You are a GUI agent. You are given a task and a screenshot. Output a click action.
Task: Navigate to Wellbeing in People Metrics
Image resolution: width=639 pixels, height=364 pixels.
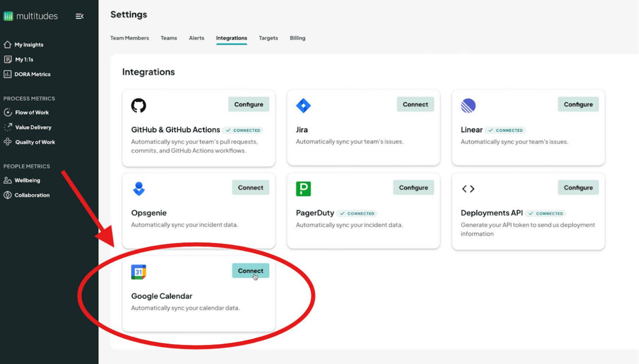coord(27,180)
